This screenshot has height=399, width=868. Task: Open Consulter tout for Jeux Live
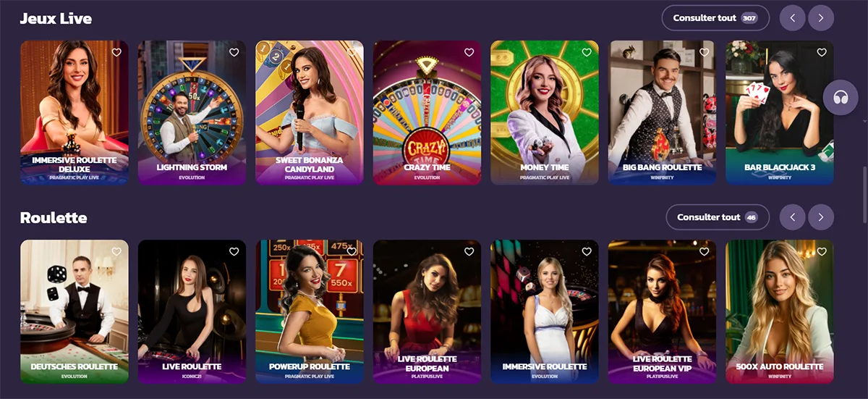coord(715,18)
